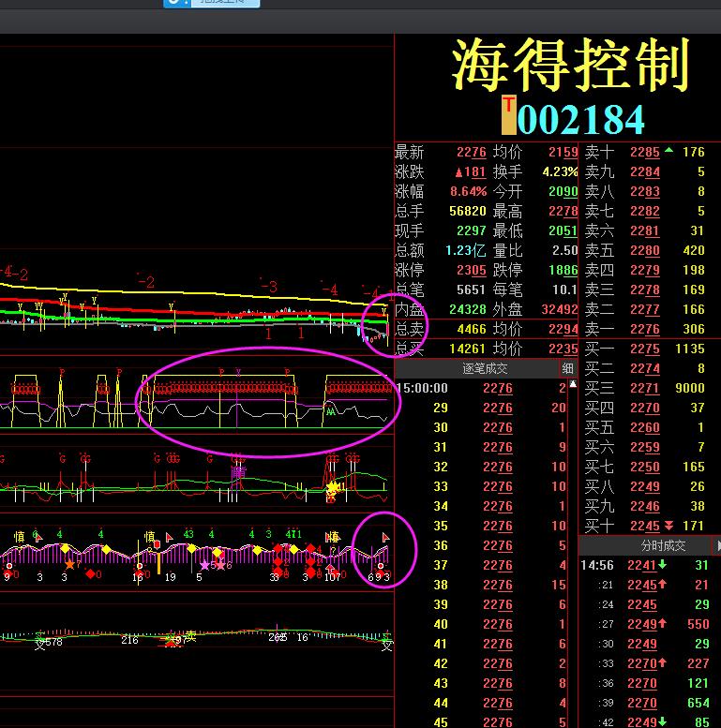This screenshot has height=728, width=721.
Task: Click the 量比 value 2.50
Action: point(565,251)
